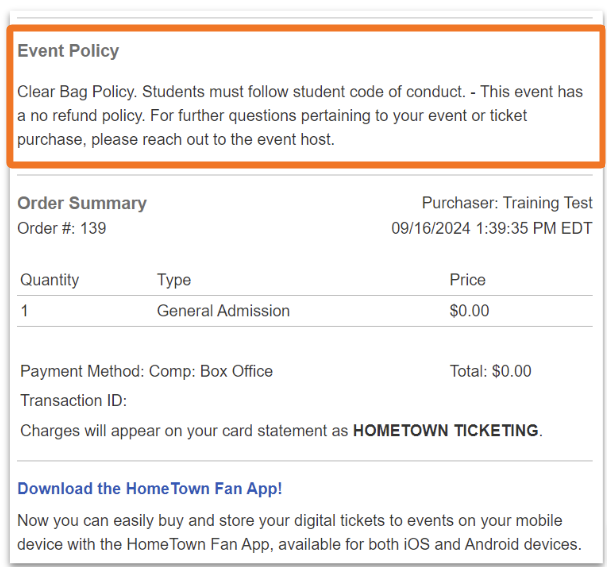Click the bold "HOMETOWN TICKETING" text

click(x=446, y=431)
